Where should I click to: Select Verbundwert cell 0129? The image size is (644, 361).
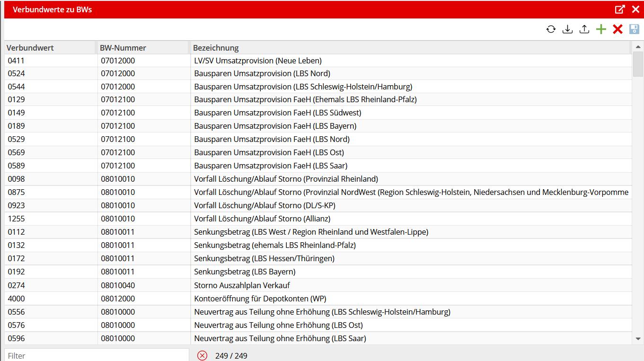click(51, 99)
